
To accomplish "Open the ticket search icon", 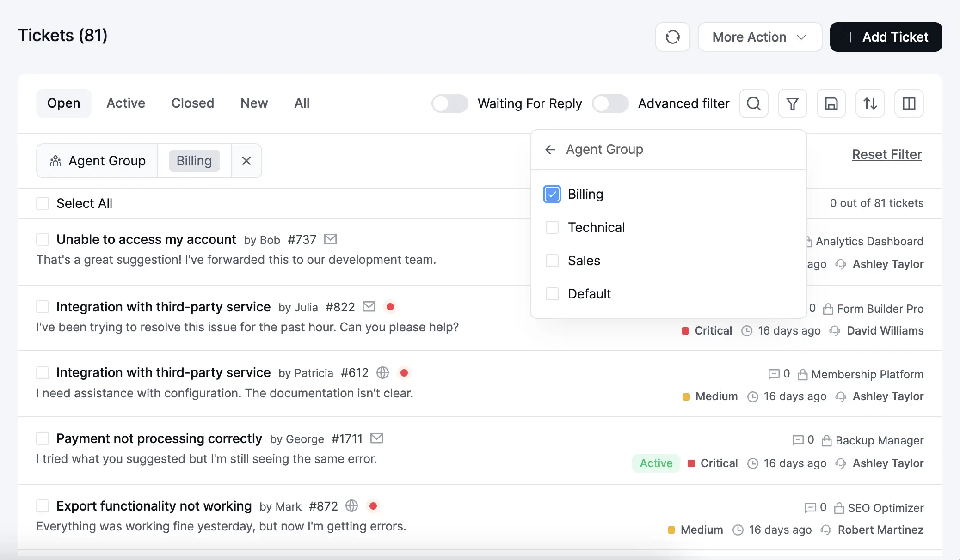I will point(753,103).
